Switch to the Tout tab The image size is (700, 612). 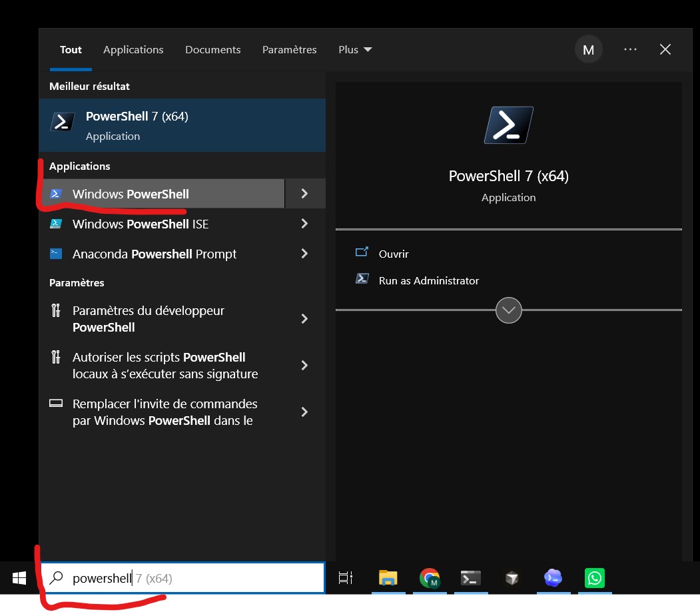click(x=71, y=49)
